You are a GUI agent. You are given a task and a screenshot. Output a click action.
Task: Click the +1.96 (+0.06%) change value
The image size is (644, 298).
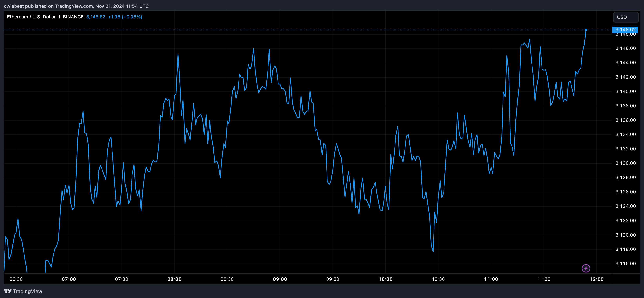(x=125, y=17)
